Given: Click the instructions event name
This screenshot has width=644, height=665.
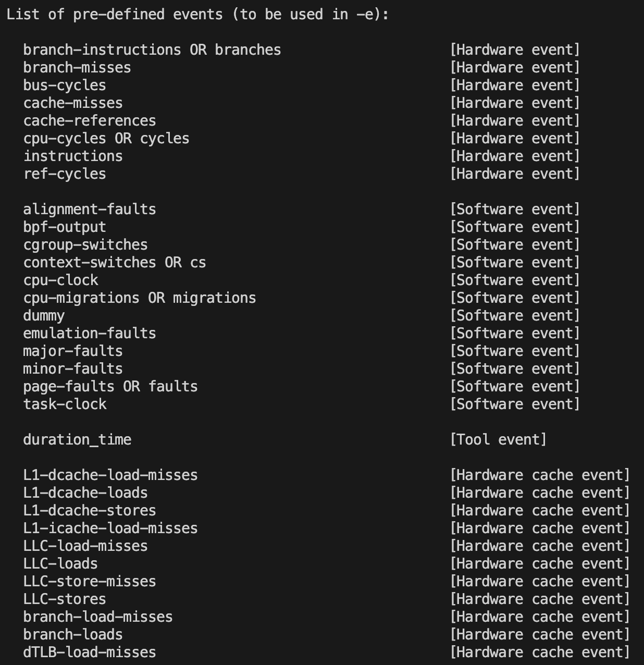Looking at the screenshot, I should [72, 156].
